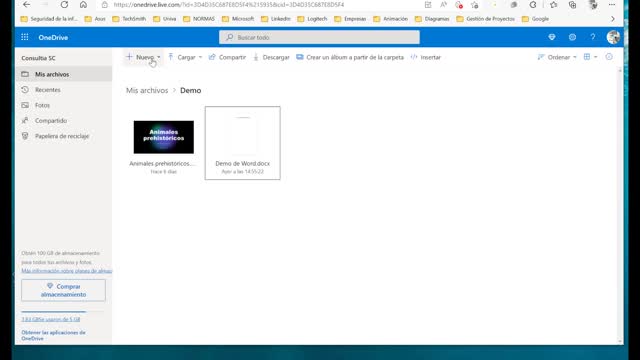Click Crear un álbum a partir de la carpeta
Viewport: 640px width, 360px height.
coord(350,57)
